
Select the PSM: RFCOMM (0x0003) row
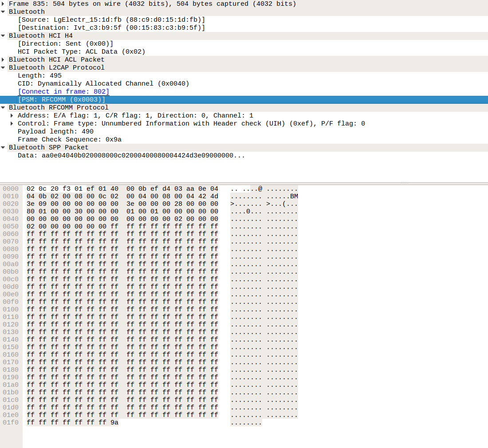click(x=61, y=99)
